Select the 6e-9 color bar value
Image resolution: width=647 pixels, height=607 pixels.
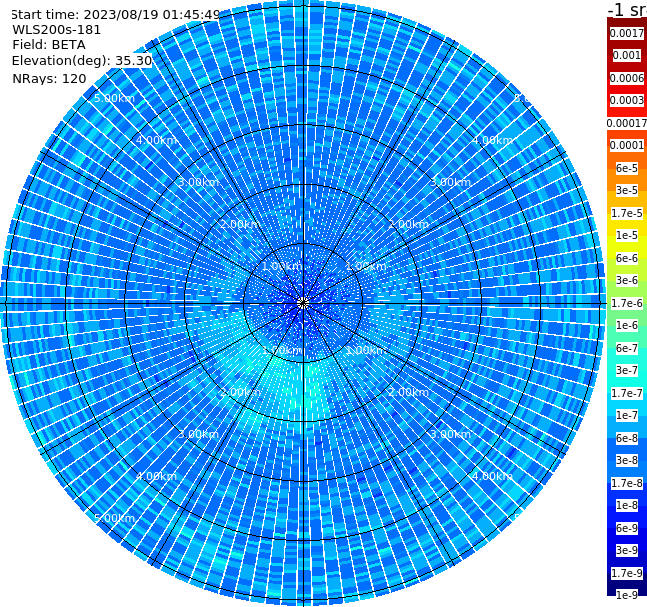pos(627,528)
